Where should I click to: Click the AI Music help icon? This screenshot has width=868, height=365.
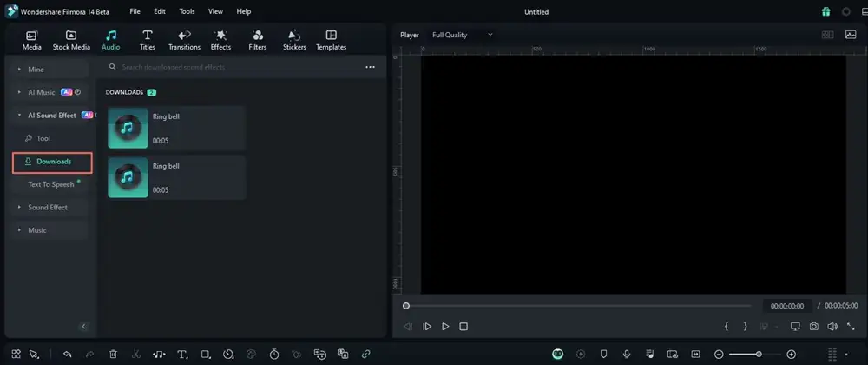click(77, 92)
